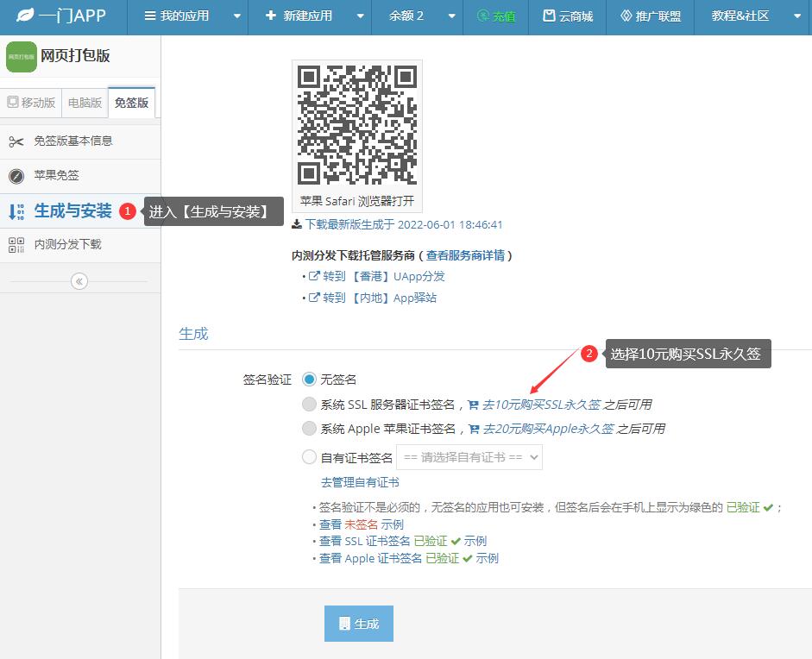Viewport: 812px width, 659px height.
Task: Open 推广联盟 in top navigation
Action: (651, 16)
